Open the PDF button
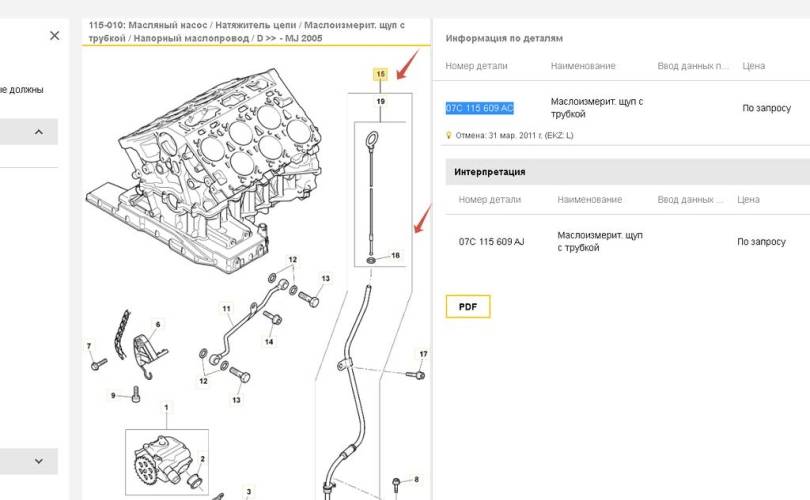The height and width of the screenshot is (500, 810). tap(467, 306)
